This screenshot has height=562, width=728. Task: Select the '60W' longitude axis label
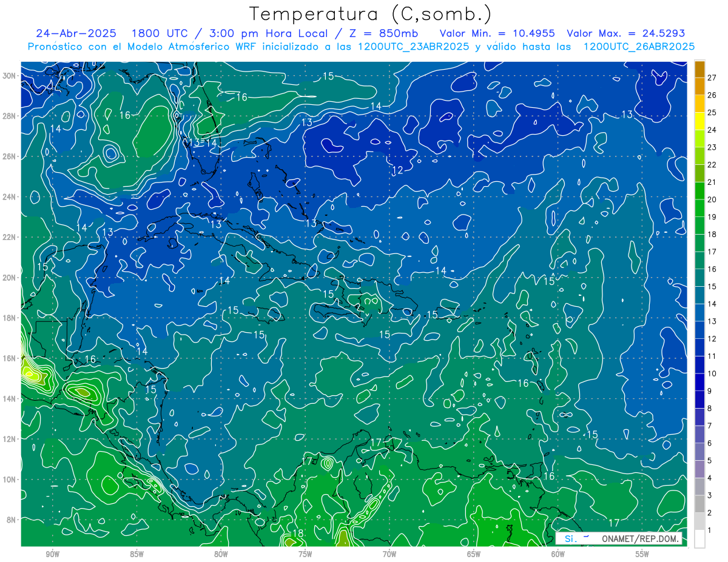click(558, 554)
